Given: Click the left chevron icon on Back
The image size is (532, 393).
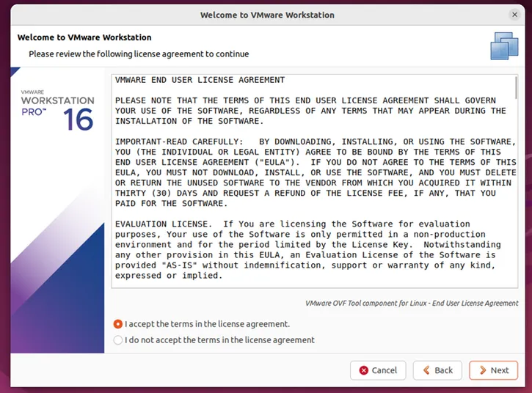Looking at the screenshot, I should point(426,370).
